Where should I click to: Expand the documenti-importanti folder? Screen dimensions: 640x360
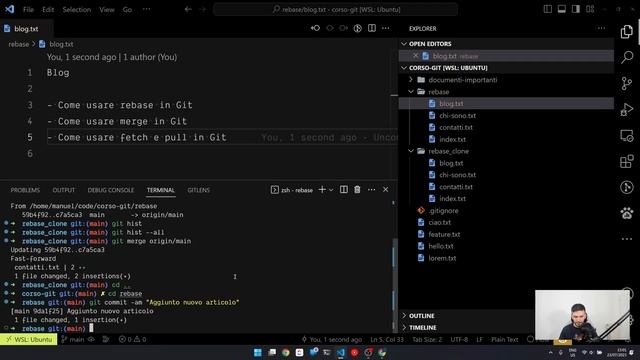pos(506,80)
